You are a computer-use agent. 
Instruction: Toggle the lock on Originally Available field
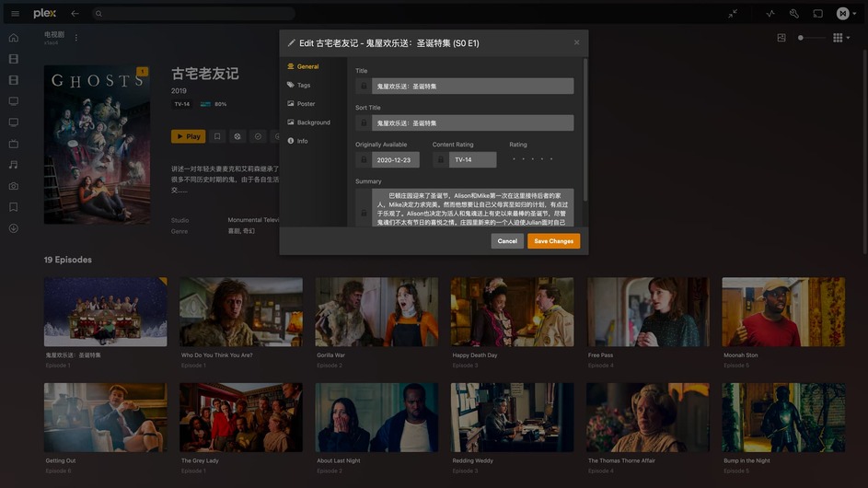(364, 159)
